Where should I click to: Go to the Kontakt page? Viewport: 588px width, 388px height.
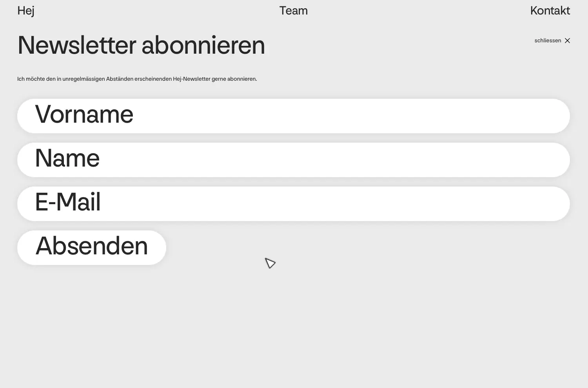coord(550,11)
